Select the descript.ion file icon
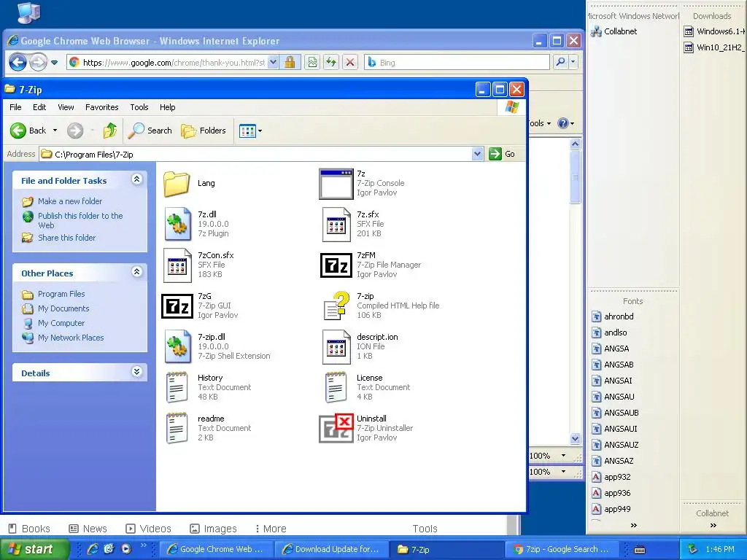Screen dimensions: 747x560 [336, 346]
